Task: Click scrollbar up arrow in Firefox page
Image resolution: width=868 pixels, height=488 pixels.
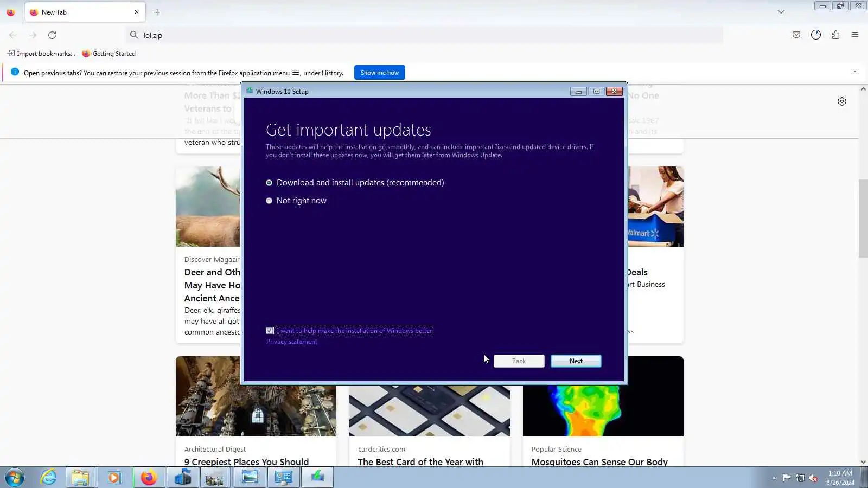Action: point(863,89)
